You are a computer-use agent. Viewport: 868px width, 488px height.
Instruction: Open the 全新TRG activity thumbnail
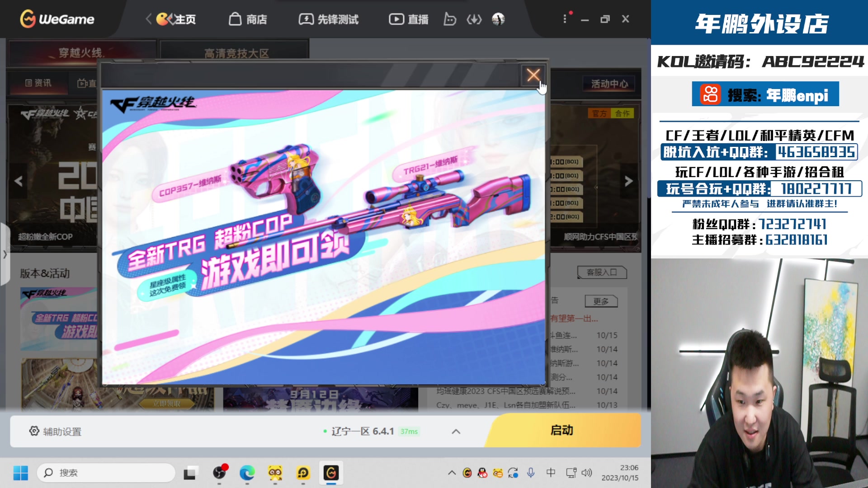tap(59, 319)
